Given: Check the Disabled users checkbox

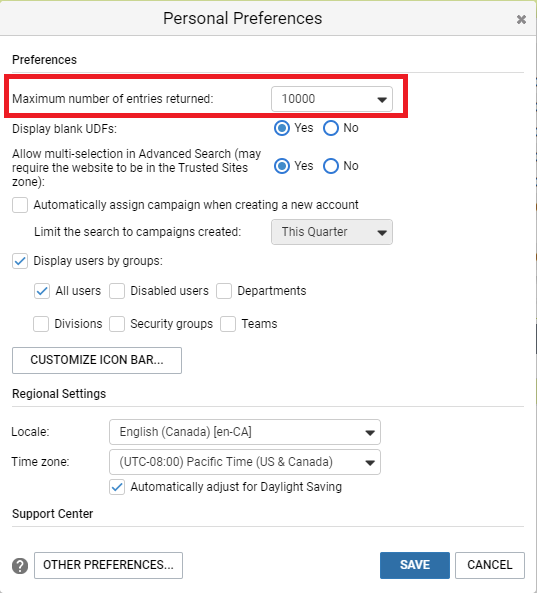Looking at the screenshot, I should (117, 291).
